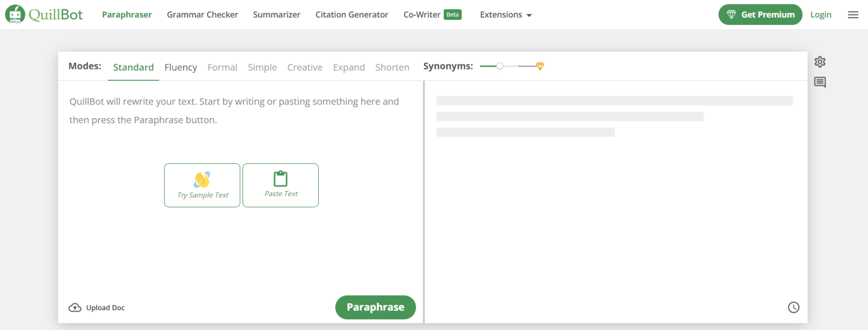The width and height of the screenshot is (868, 330).
Task: Open the Grammar Checker page
Action: pyautogui.click(x=202, y=15)
